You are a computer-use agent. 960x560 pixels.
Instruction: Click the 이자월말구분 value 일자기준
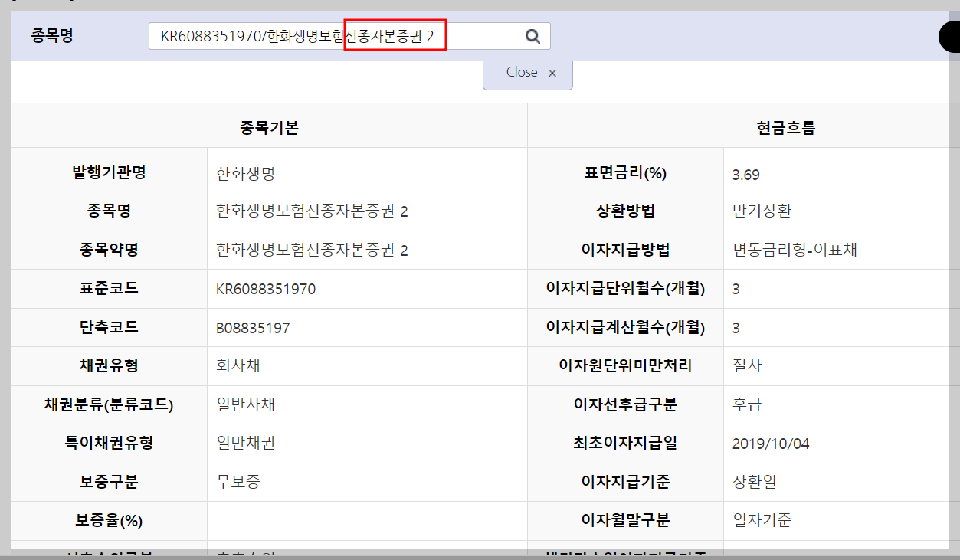pos(762,521)
